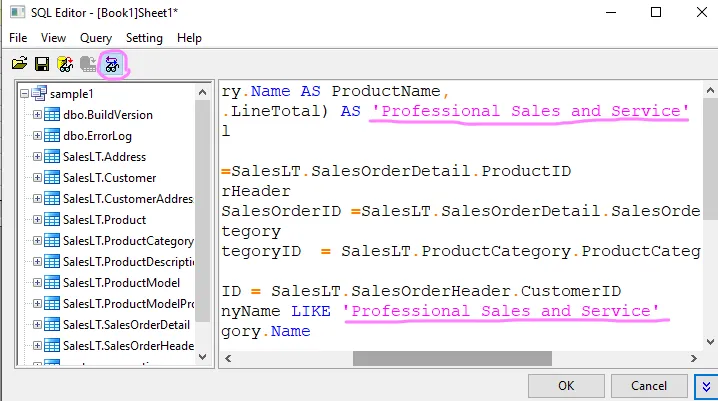Select the dbo.ErrorLog table icon
This screenshot has width=718, height=401.
point(52,135)
